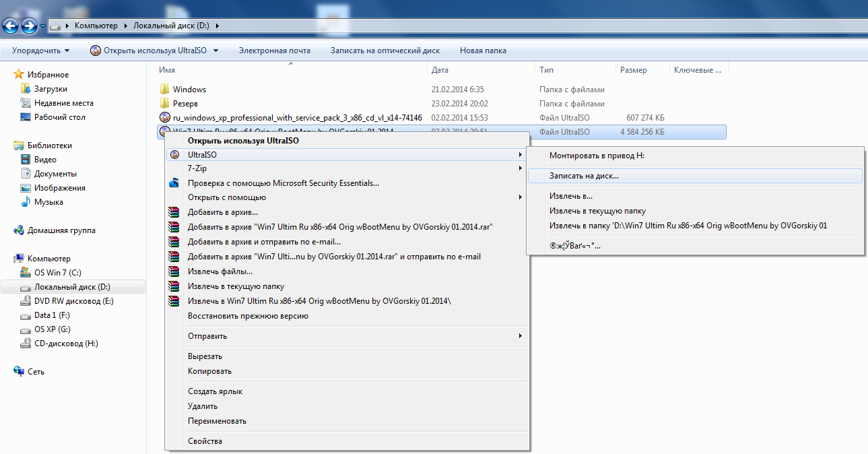The height and width of the screenshot is (454, 868).
Task: Click the 607 274 КБ size cell
Action: coord(645,118)
